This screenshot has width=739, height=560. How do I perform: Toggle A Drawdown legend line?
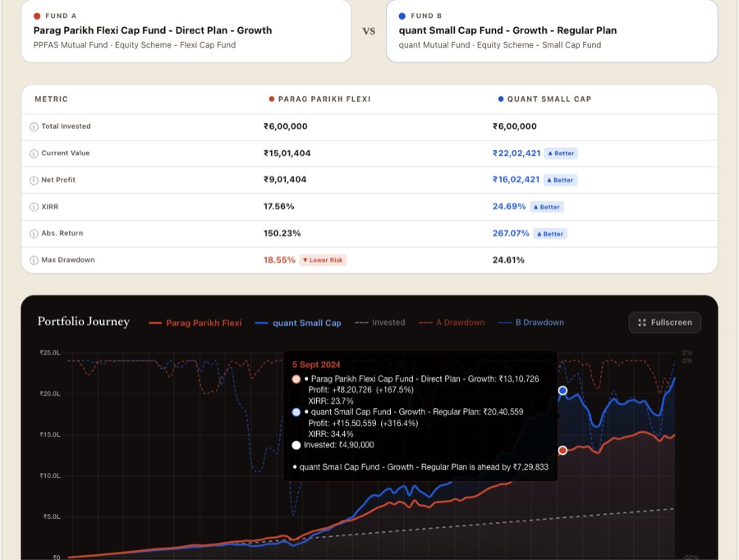point(452,323)
